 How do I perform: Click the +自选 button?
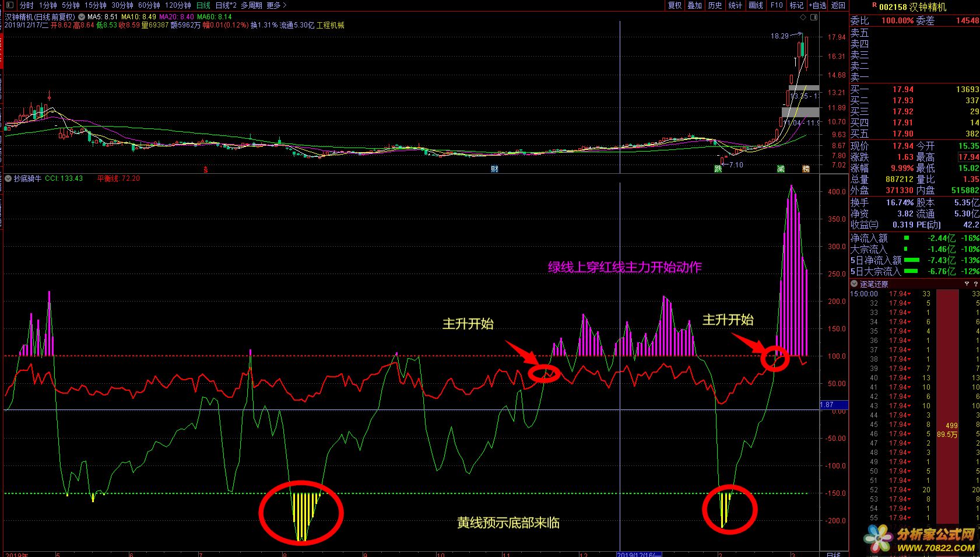point(817,5)
